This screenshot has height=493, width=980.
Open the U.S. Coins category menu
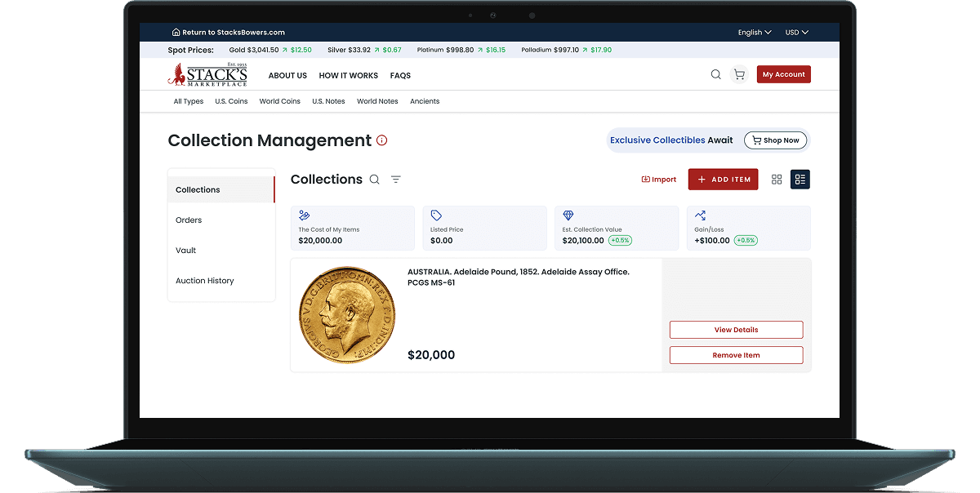click(231, 101)
